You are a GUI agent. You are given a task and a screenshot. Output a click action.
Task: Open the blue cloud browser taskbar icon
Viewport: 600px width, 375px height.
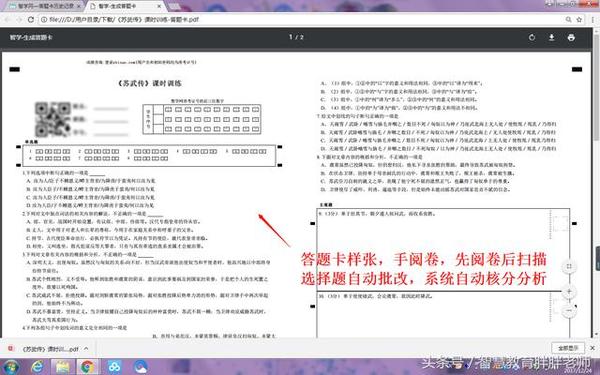pyautogui.click(x=140, y=367)
